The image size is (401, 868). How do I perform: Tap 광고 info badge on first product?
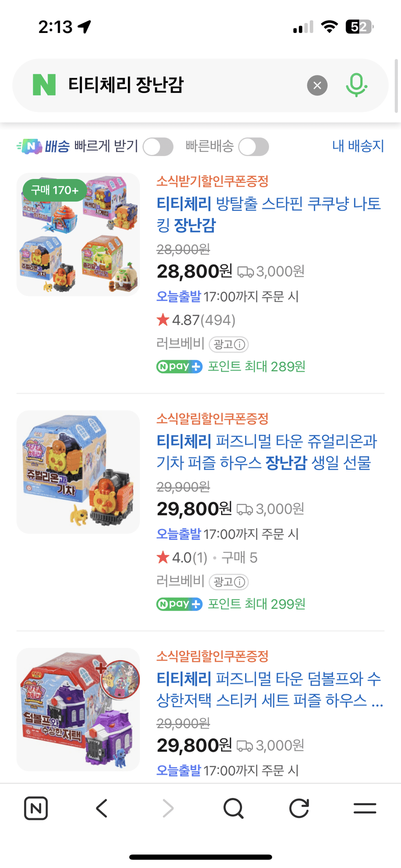coord(229,344)
